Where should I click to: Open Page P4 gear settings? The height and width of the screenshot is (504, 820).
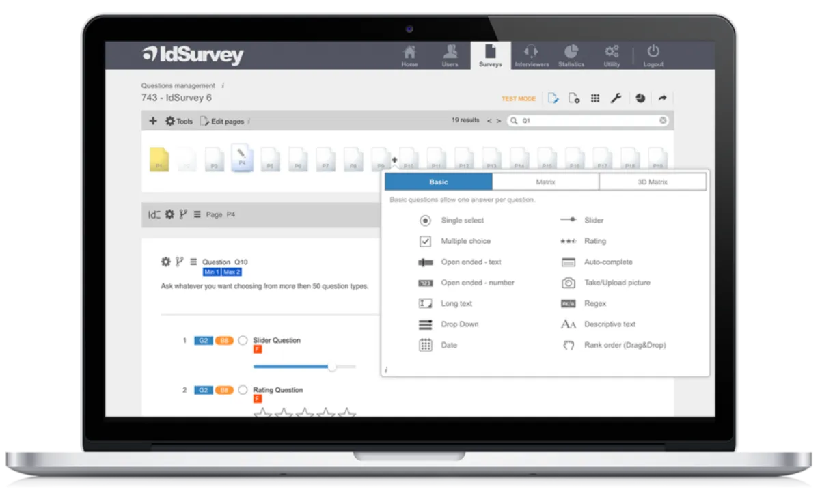pyautogui.click(x=169, y=214)
